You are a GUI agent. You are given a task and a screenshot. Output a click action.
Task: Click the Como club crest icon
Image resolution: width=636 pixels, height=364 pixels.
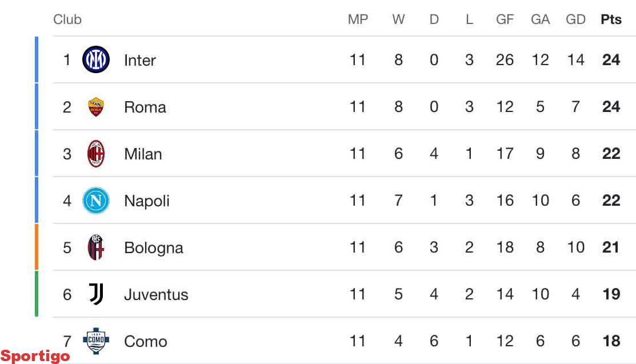(95, 341)
